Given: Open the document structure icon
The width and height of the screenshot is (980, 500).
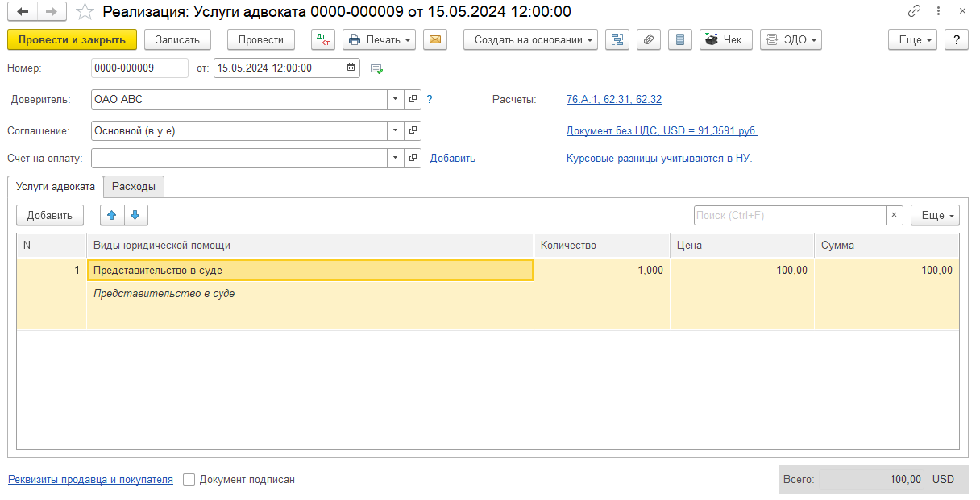Looking at the screenshot, I should click(x=617, y=39).
